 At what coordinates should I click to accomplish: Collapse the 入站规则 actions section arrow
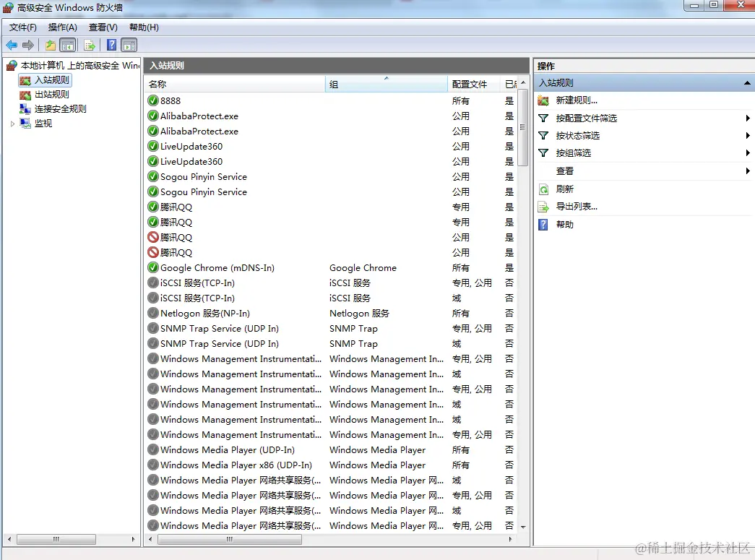pyautogui.click(x=747, y=83)
